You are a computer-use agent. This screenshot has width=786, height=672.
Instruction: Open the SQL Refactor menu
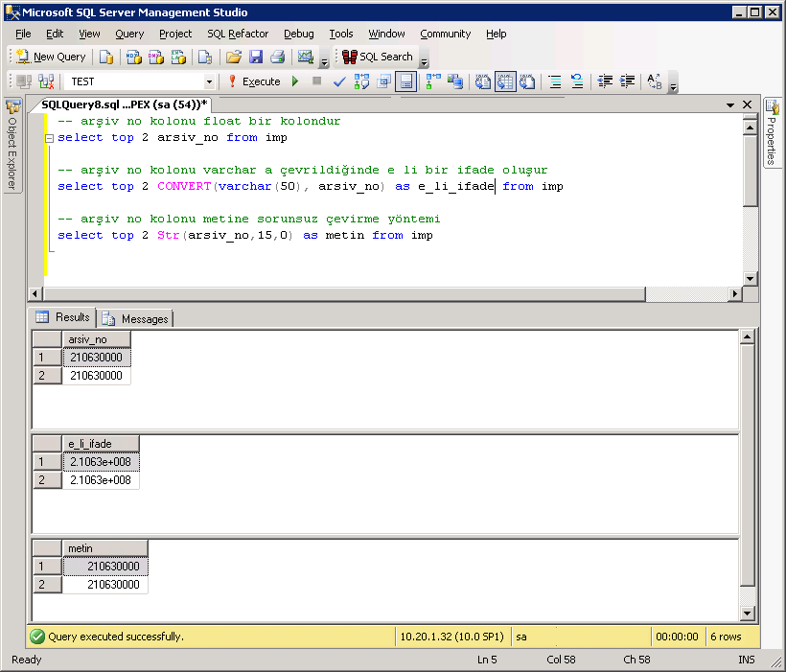pyautogui.click(x=238, y=34)
